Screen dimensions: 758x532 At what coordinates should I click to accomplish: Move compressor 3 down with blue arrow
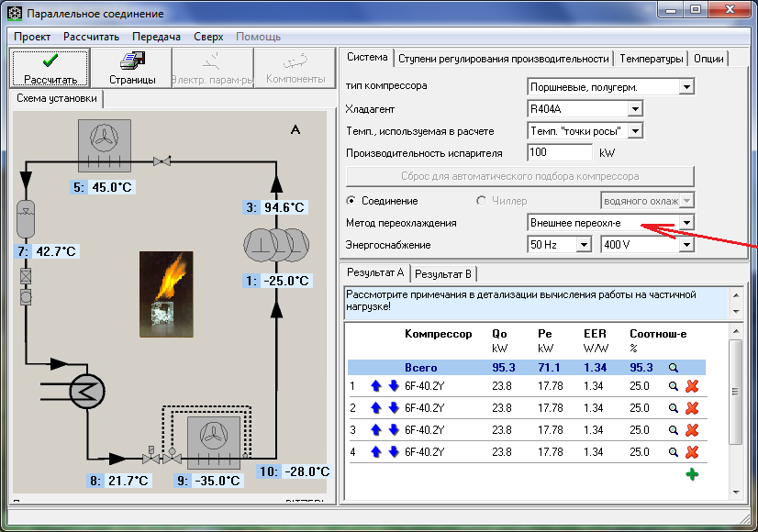tap(394, 429)
